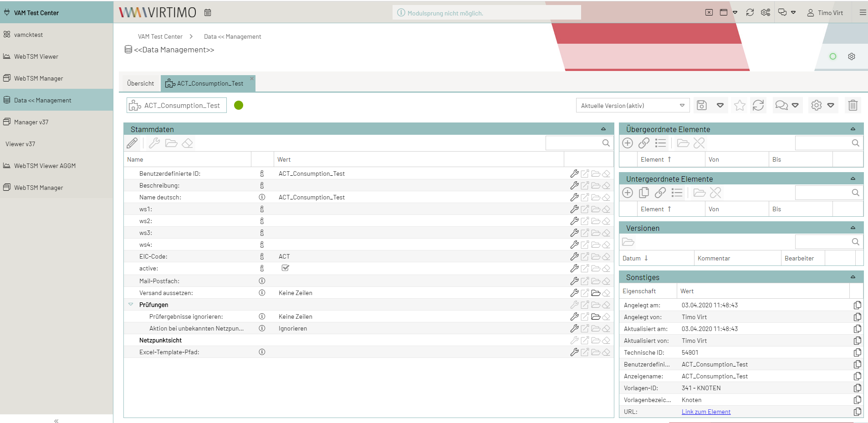Click the unlink icon in Untergeordnete Elemente toolbar
Image resolution: width=868 pixels, height=423 pixels.
pos(715,193)
